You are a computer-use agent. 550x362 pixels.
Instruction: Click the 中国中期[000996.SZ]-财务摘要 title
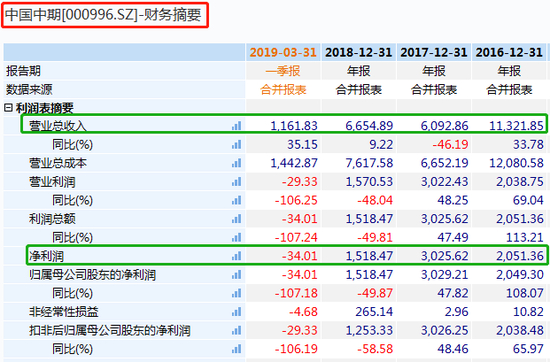[x=103, y=15]
